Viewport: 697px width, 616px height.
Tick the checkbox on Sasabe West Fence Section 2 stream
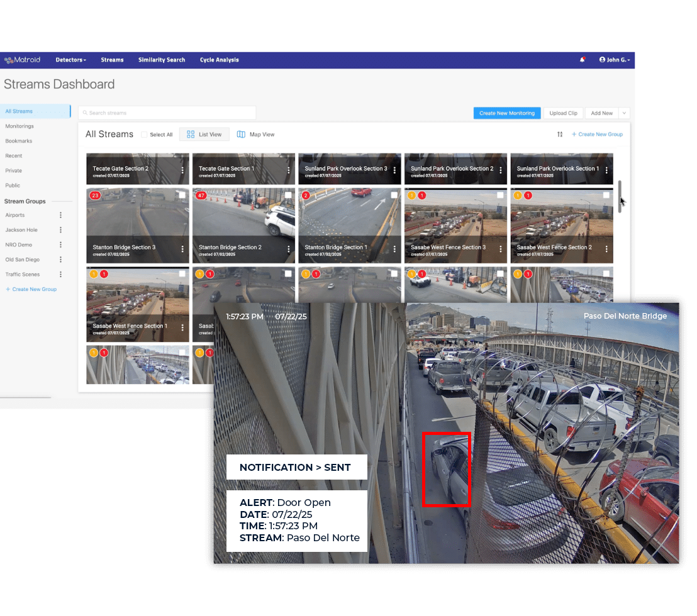(606, 195)
